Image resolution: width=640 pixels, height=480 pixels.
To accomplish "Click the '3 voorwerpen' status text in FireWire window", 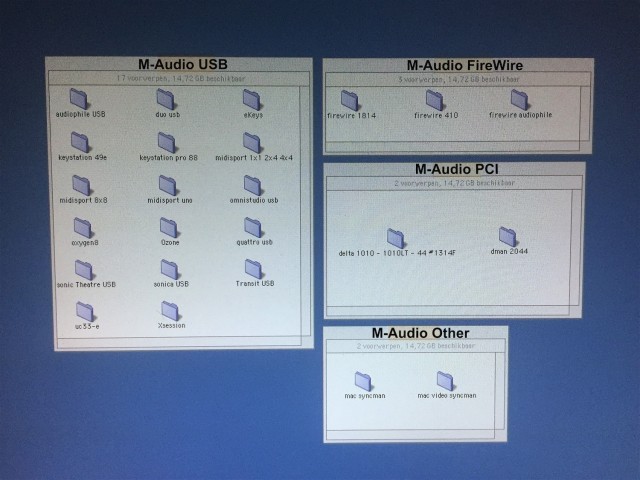I will click(x=459, y=80).
